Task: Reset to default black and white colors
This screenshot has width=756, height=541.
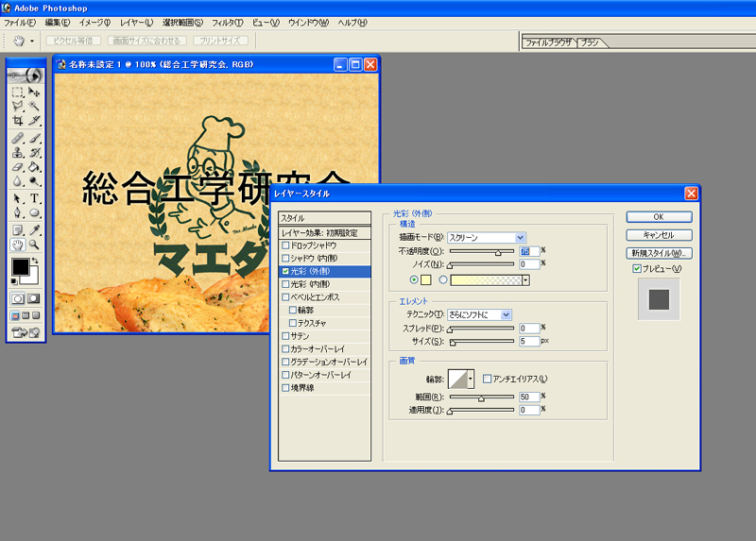Action: coord(14,281)
